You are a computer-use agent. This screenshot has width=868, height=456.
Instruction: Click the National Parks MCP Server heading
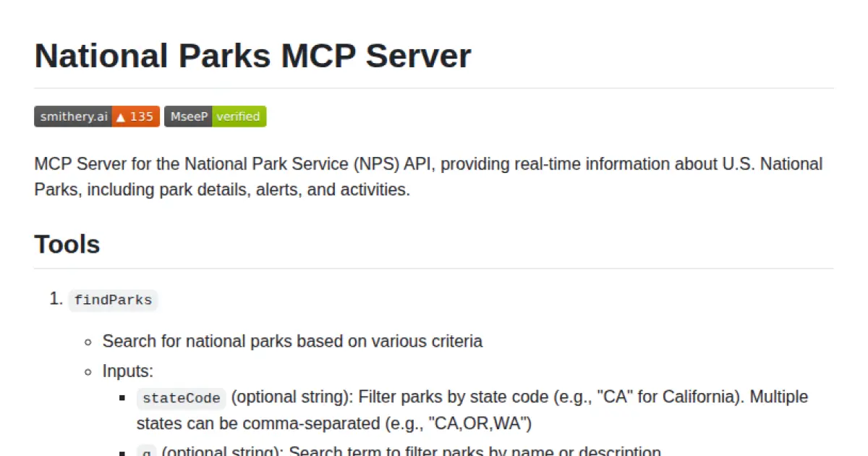point(252,56)
